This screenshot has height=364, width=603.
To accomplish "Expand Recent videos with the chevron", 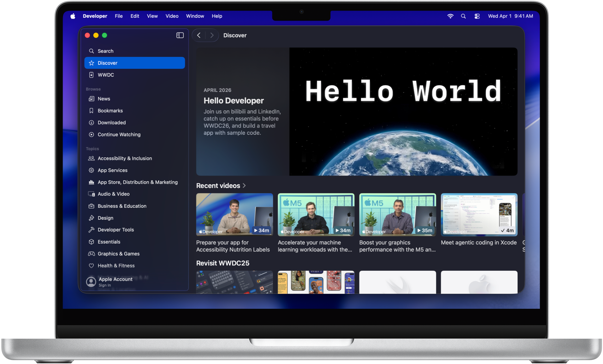I will coord(244,186).
